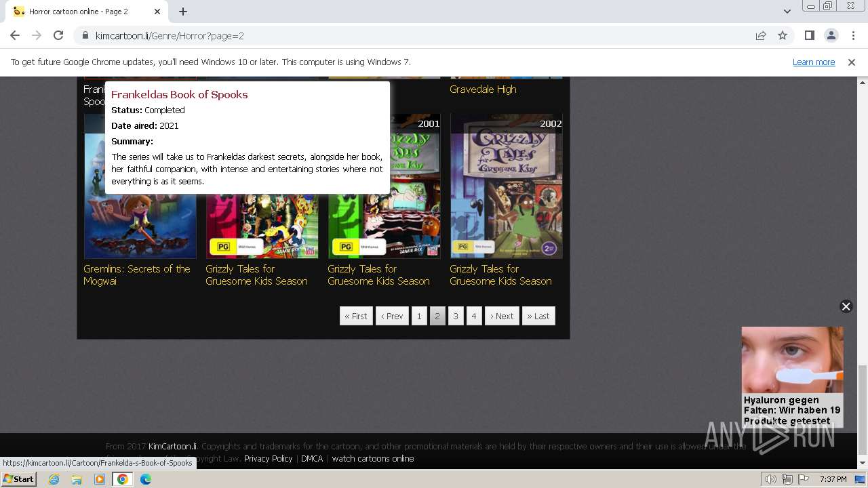The height and width of the screenshot is (488, 868).
Task: Select current page 2 in pagination
Action: click(x=437, y=316)
